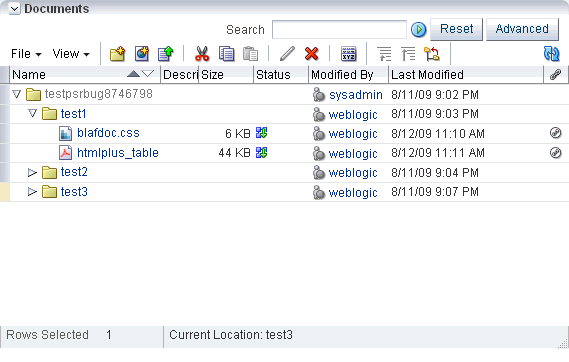The height and width of the screenshot is (362, 569).
Task: Click the test3 folder icon
Action: pyautogui.click(x=49, y=192)
